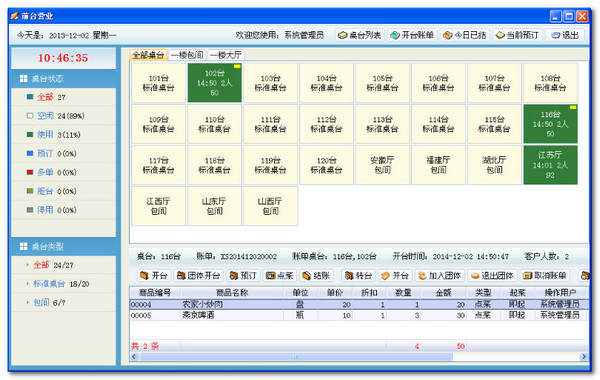Screen dimensions: 600x380
Task: Select the 山西厅 private room
Action: point(271,206)
